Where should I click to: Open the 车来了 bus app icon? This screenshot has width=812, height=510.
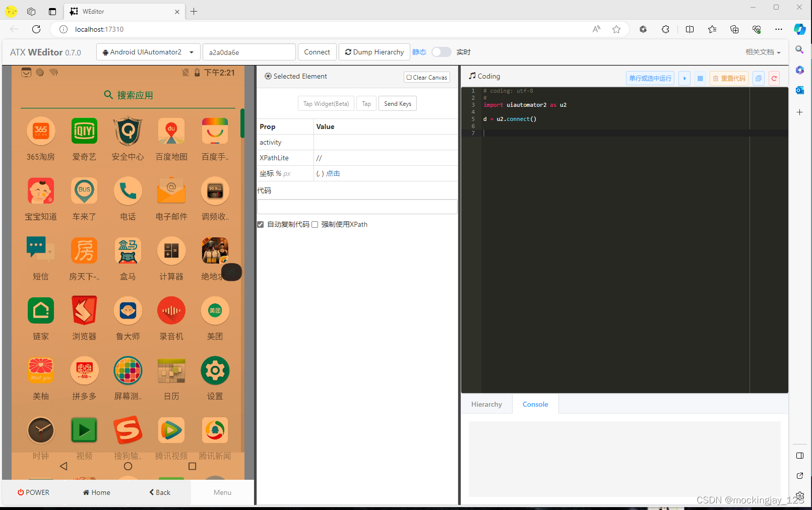(84, 191)
